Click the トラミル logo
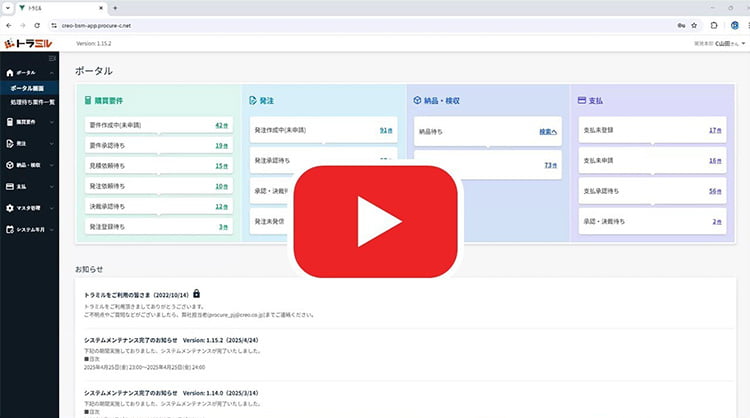Image resolution: width=750 pixels, height=418 pixels. click(28, 44)
